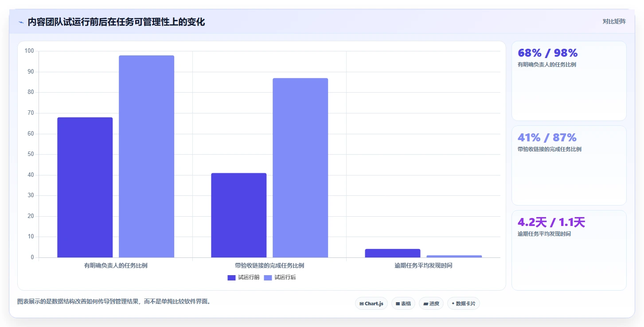Click the 试运行后 bar for 带验收链接的完成任务比例
This screenshot has width=644, height=327.
pyautogui.click(x=300, y=168)
